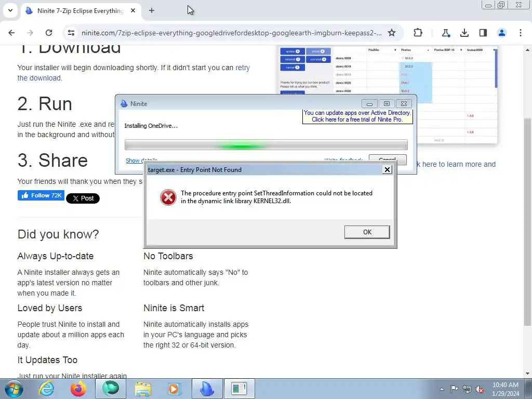Screen dimensions: 532x399
Task: Open the tab search dropdown arrow
Action: pyautogui.click(x=10, y=10)
